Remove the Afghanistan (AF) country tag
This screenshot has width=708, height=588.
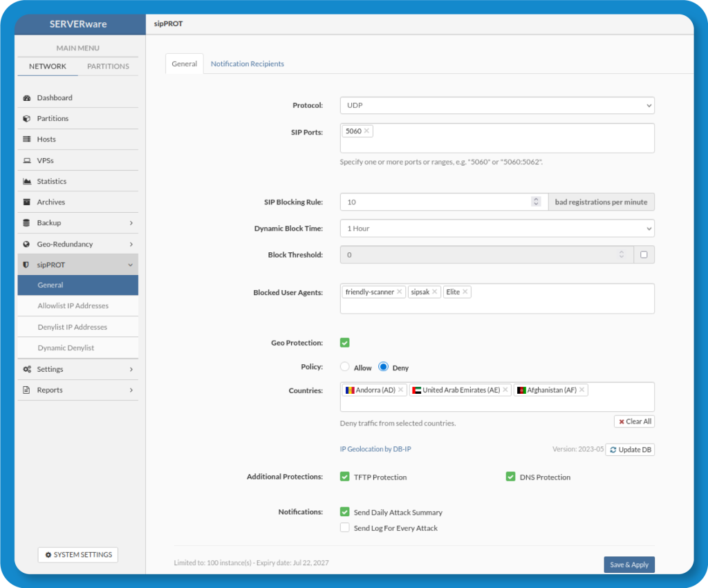(x=581, y=390)
